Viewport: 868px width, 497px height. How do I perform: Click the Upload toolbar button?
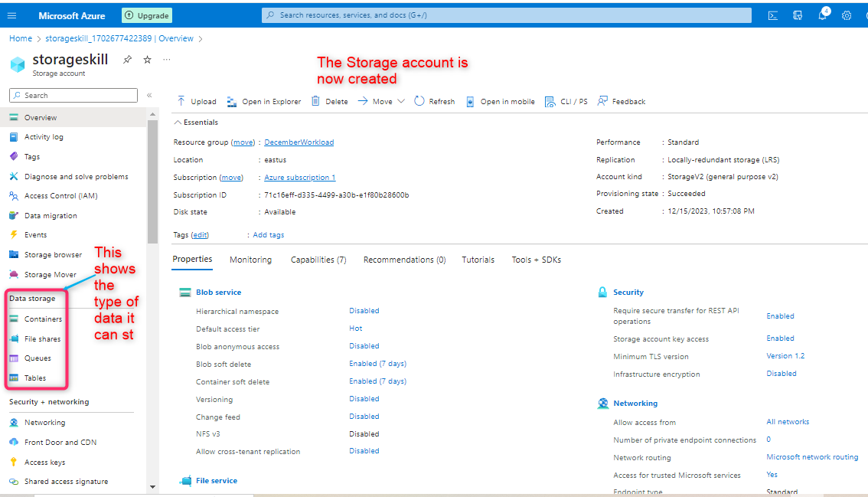pos(197,101)
